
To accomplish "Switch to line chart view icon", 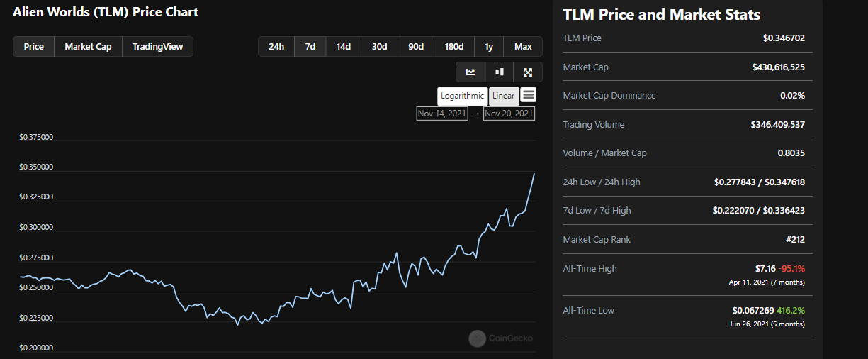I will [x=470, y=72].
